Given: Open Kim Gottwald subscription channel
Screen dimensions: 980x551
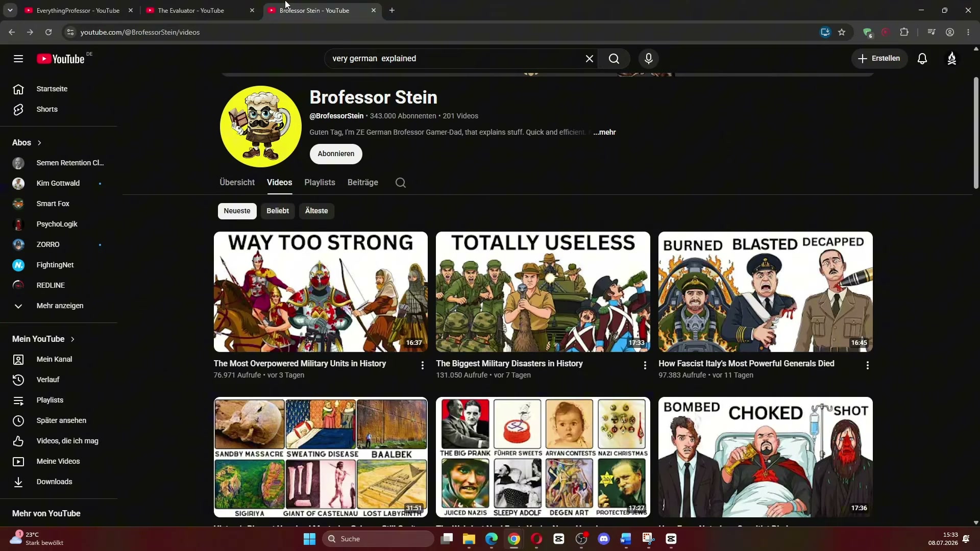Looking at the screenshot, I should tap(59, 183).
